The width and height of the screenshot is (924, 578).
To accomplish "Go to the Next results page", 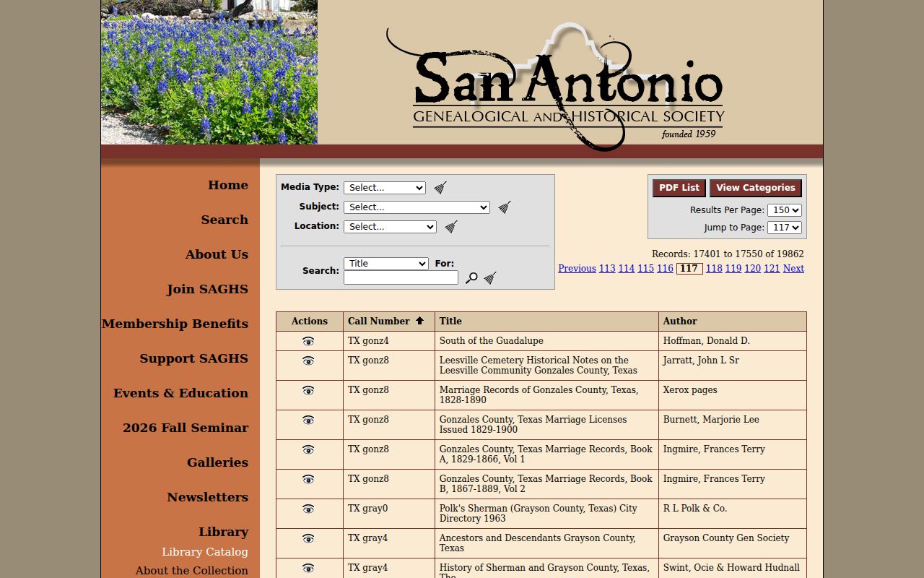I will click(x=793, y=269).
